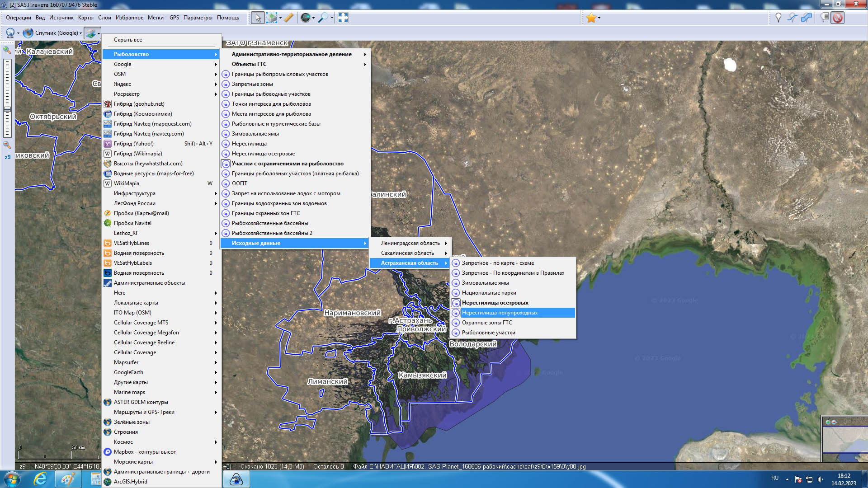
Task: Click the ruler distance measurement tool
Action: (x=288, y=18)
